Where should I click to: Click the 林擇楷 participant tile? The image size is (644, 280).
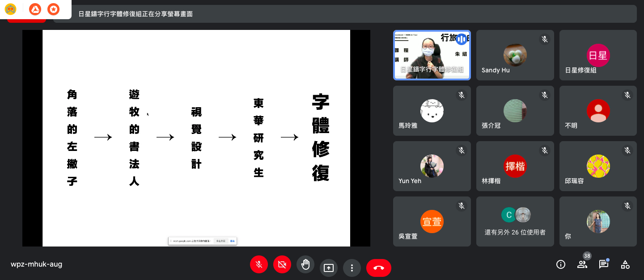pos(515,166)
